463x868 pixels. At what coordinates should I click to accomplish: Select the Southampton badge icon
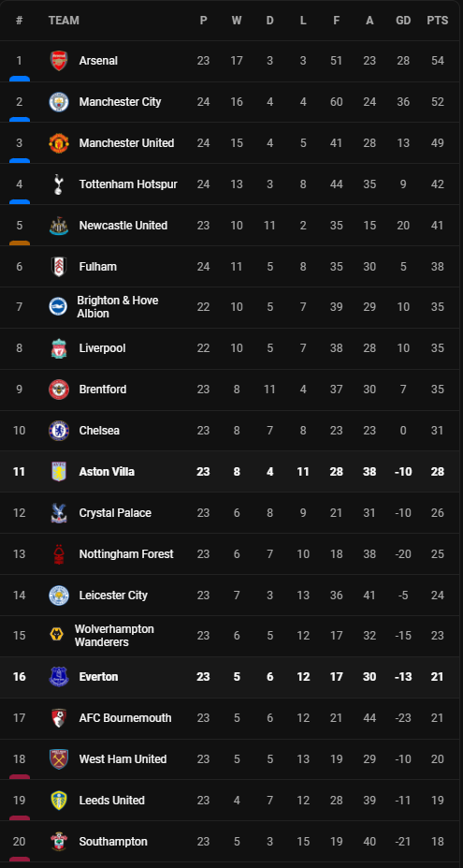pyautogui.click(x=59, y=842)
